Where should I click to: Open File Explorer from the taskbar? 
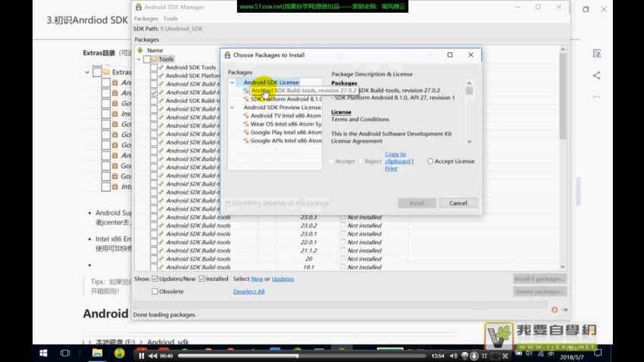click(x=97, y=354)
